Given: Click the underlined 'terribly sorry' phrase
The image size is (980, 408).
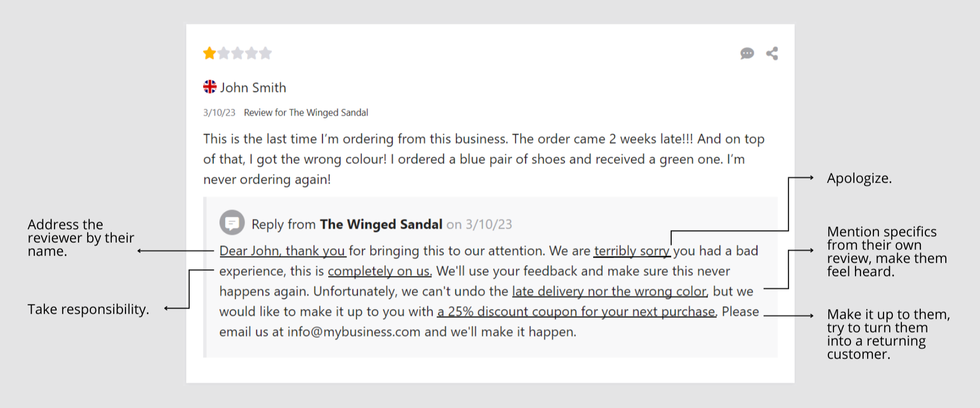Looking at the screenshot, I should (x=631, y=251).
